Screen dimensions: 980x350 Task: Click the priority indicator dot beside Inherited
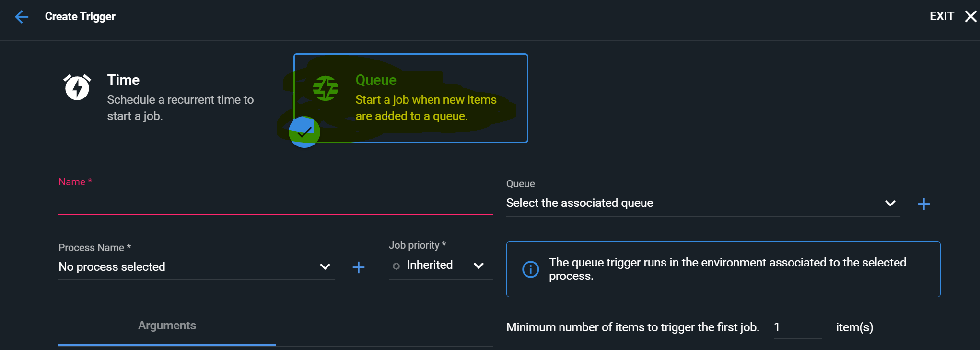[396, 266]
